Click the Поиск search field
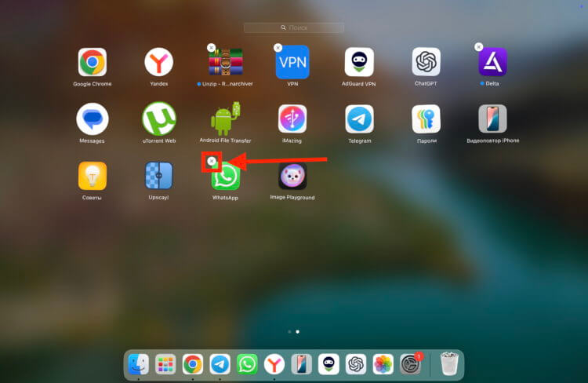The height and width of the screenshot is (383, 588). (294, 27)
